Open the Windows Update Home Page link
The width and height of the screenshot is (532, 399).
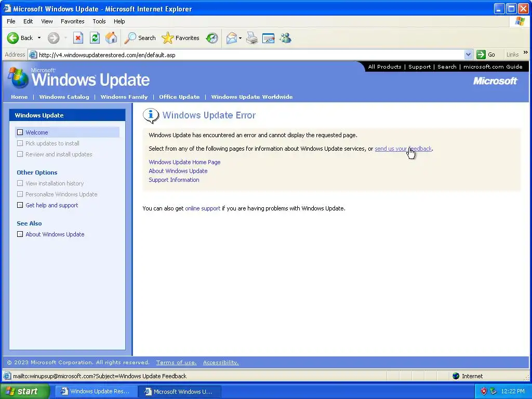pos(184,162)
